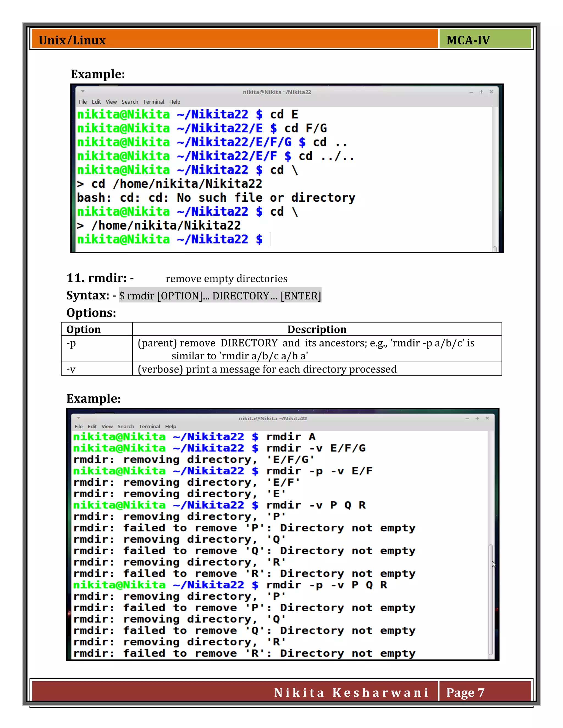563x728 pixels.
Task: Minimize the top terminal window
Action: [x=471, y=92]
